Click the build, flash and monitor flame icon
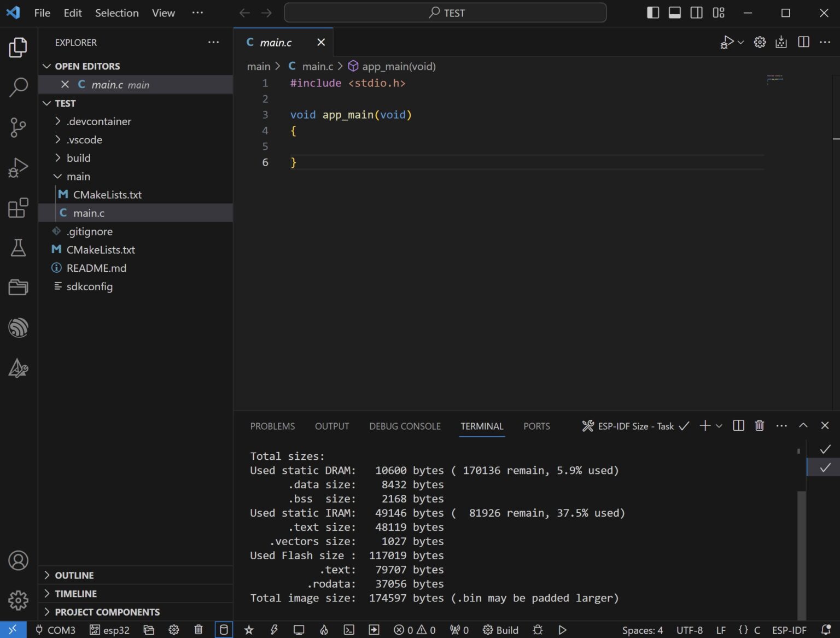Viewport: 840px width, 638px height. click(324, 630)
